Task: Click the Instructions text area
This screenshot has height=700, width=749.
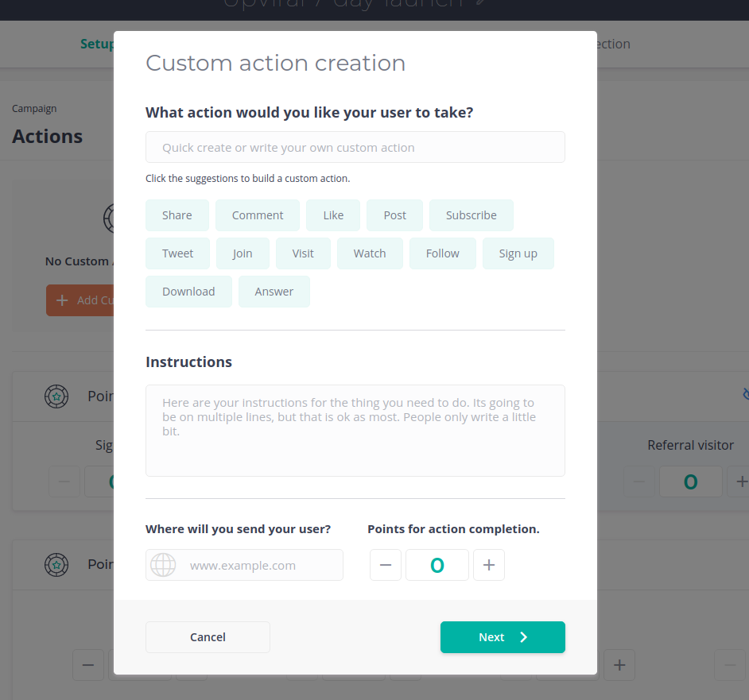Action: 355,430
